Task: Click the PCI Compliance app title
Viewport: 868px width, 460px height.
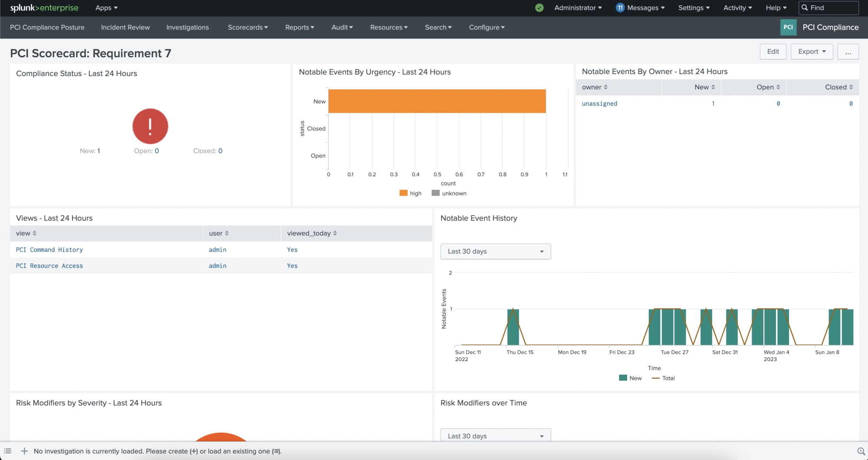Action: tap(831, 27)
